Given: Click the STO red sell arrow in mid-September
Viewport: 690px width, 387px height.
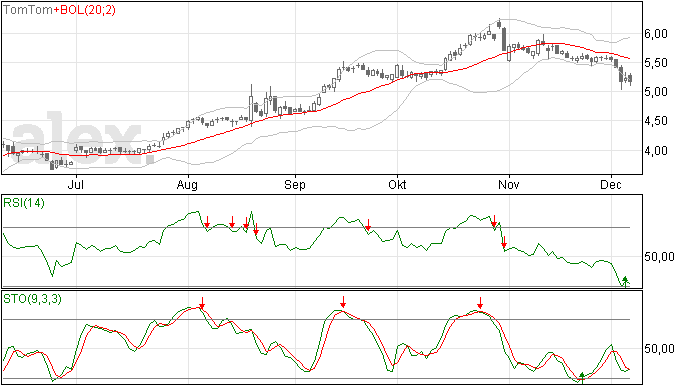Looking at the screenshot, I should 343,302.
